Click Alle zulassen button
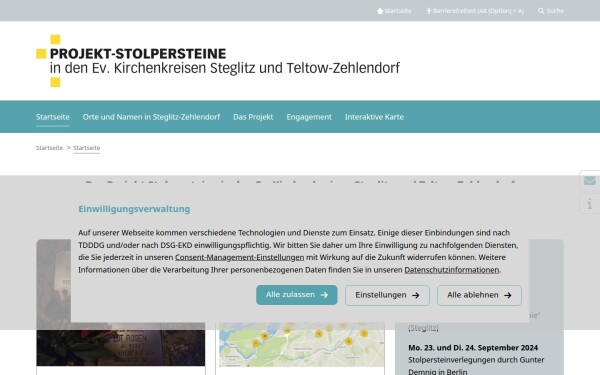 point(297,295)
